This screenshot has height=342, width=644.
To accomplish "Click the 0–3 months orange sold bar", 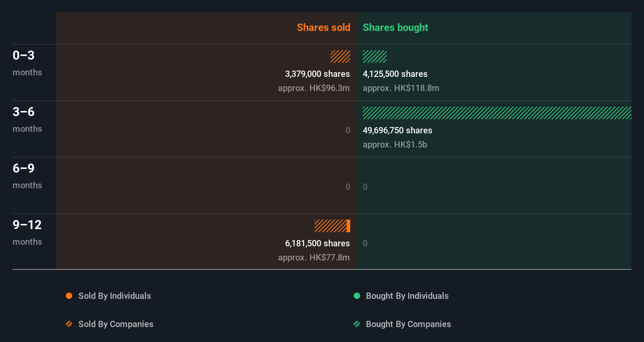I will click(340, 56).
